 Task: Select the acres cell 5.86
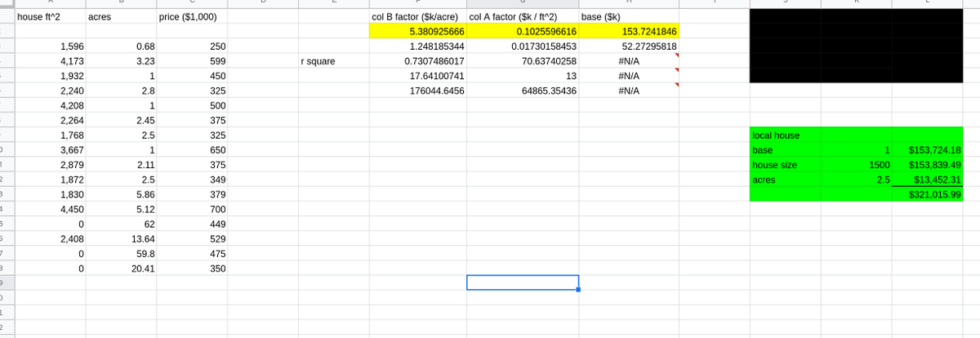click(x=121, y=194)
